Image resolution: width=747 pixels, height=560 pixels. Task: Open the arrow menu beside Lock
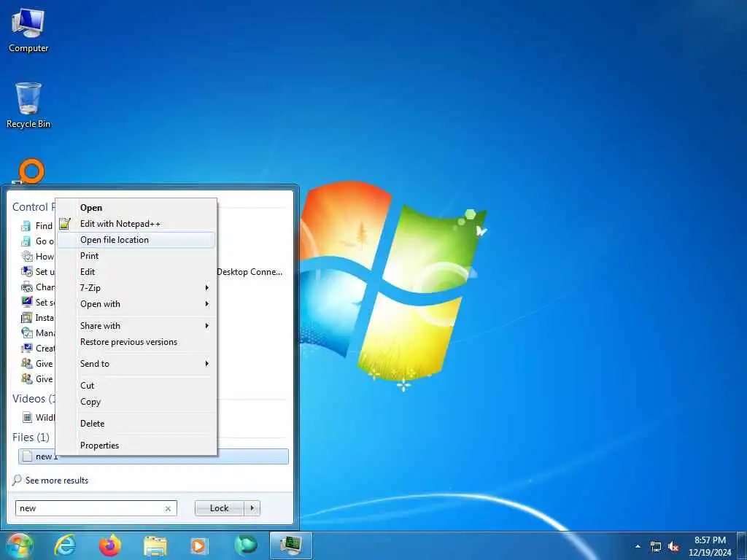pos(252,508)
